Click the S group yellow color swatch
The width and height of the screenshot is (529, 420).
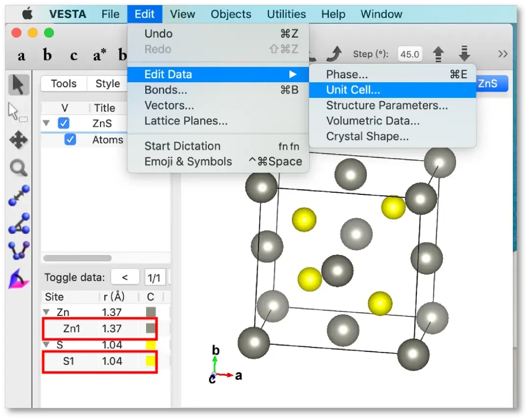(x=150, y=345)
